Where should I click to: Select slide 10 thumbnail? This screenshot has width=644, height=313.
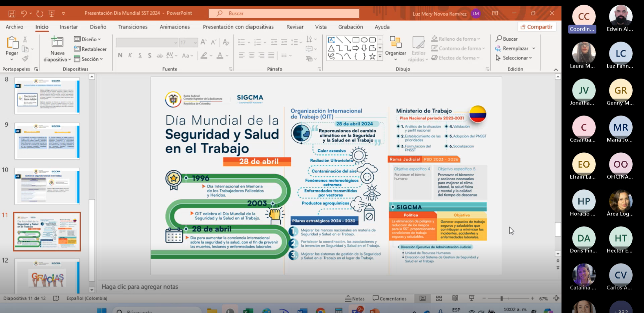47,186
